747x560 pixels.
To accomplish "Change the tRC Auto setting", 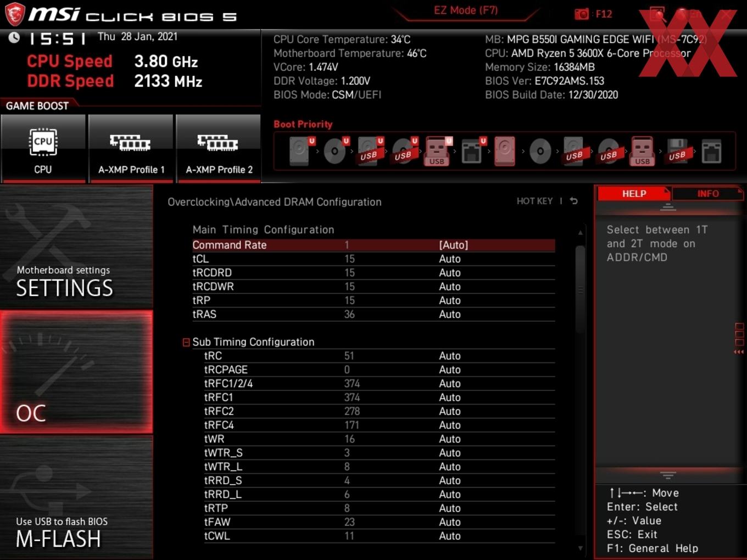I will pyautogui.click(x=450, y=356).
